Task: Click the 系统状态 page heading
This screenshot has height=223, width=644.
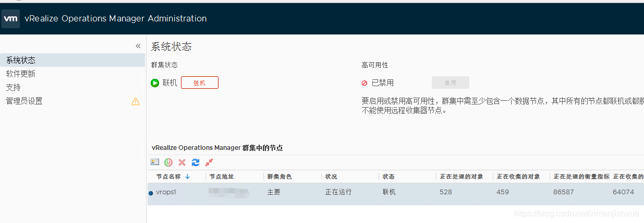Action: (x=172, y=46)
